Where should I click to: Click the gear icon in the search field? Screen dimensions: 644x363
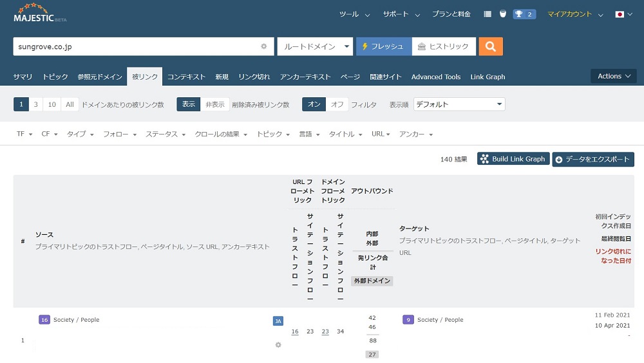263,46
